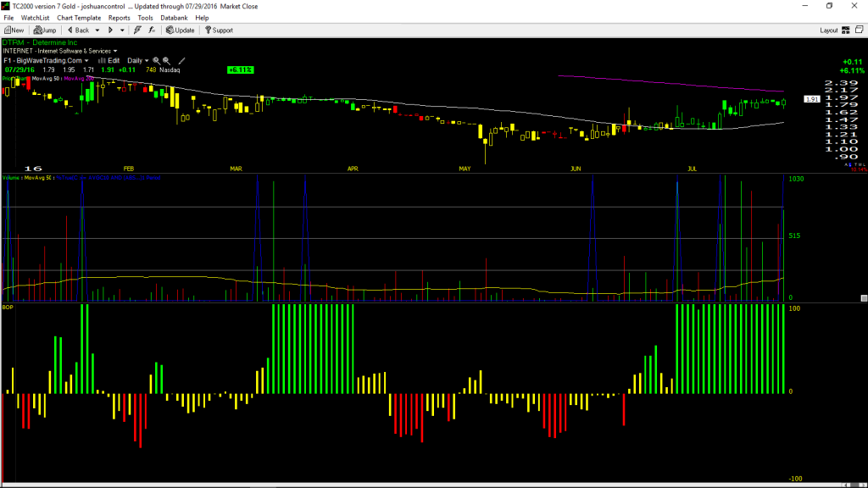Screen dimensions: 868x488
Task: Click the JUN label on the date axis
Action: (576, 169)
